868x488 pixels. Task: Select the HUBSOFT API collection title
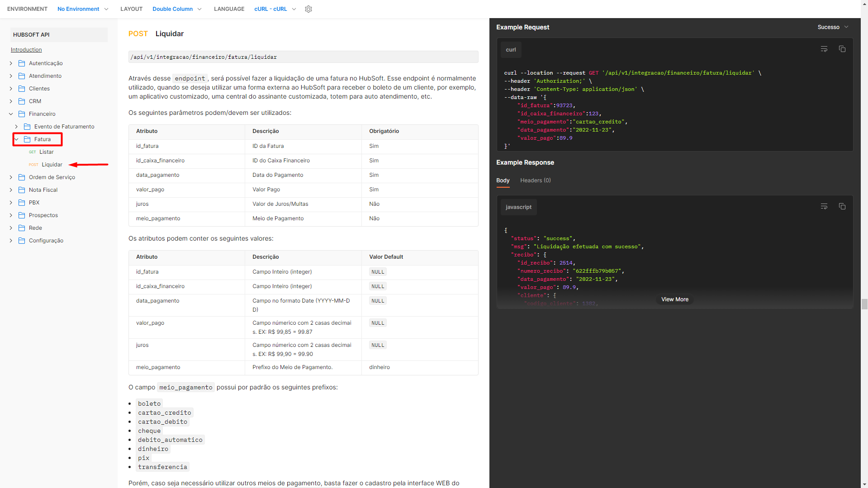click(31, 35)
